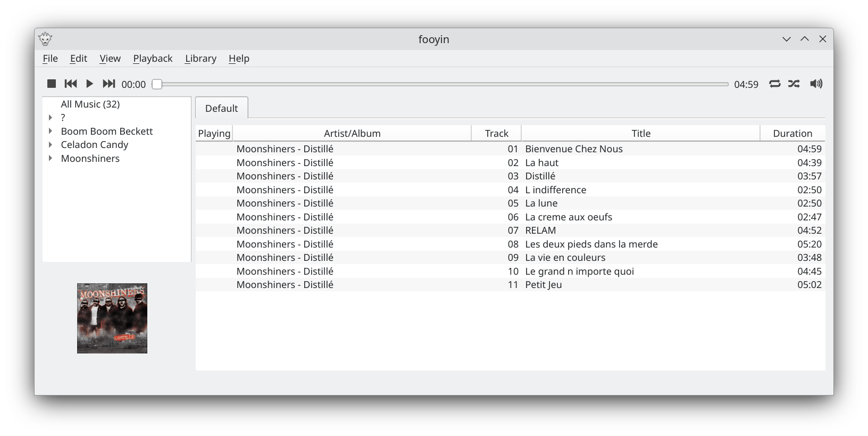Expand the Boom Boom Beckett node
868x436 pixels.
51,131
